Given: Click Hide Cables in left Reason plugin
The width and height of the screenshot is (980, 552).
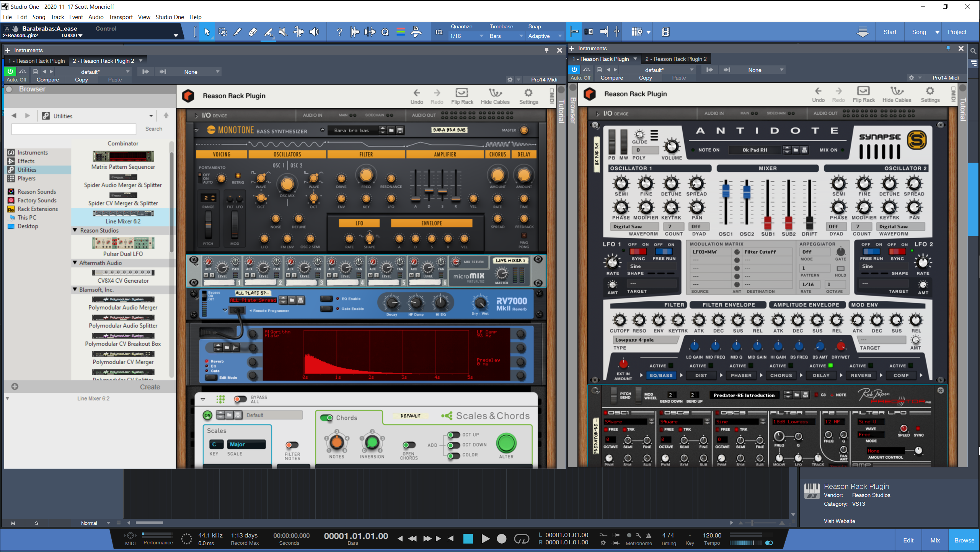Looking at the screenshot, I should [495, 96].
